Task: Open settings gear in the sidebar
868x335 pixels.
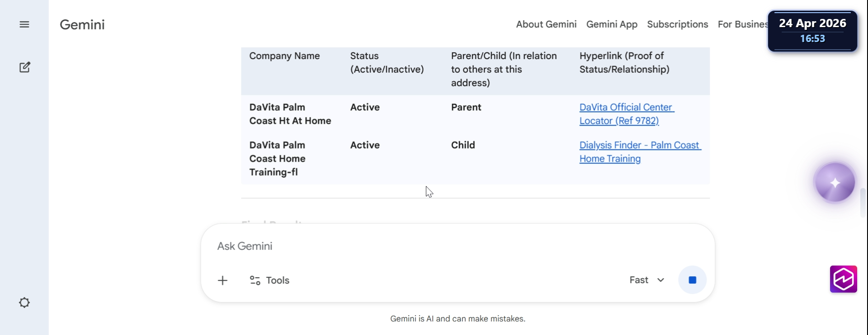Action: pyautogui.click(x=24, y=302)
